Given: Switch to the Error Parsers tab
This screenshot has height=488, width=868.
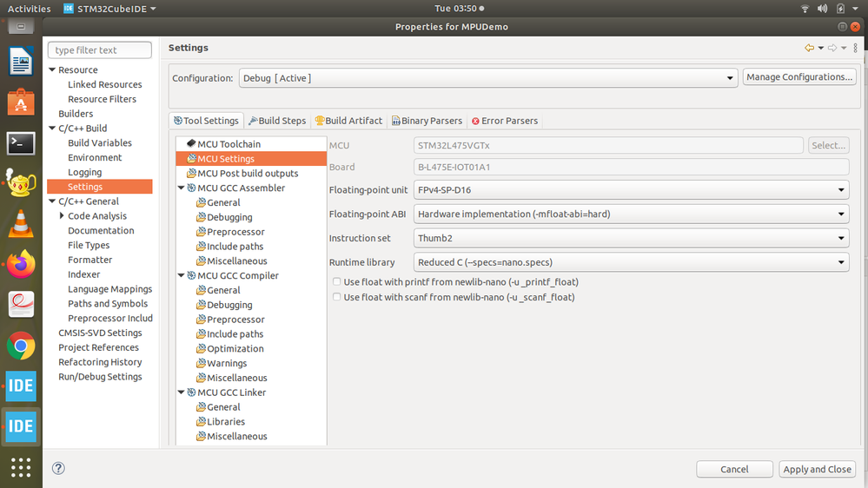Looking at the screenshot, I should 504,121.
